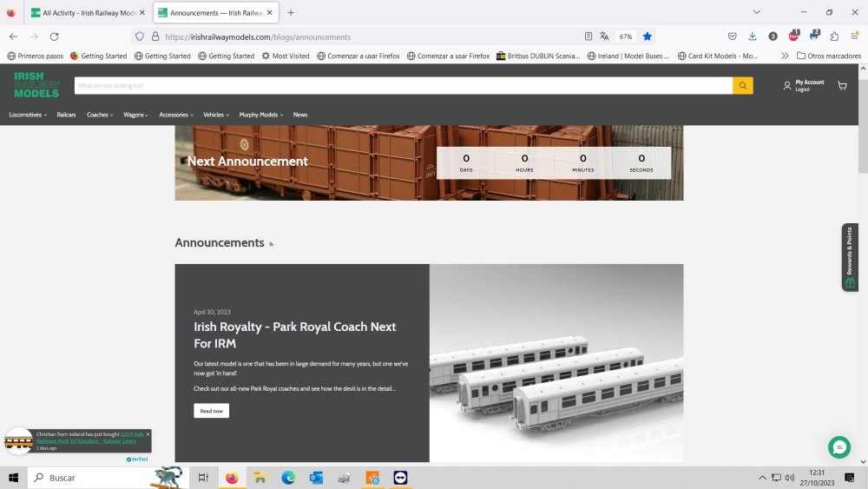Open the green chat bubble widget

click(838, 447)
